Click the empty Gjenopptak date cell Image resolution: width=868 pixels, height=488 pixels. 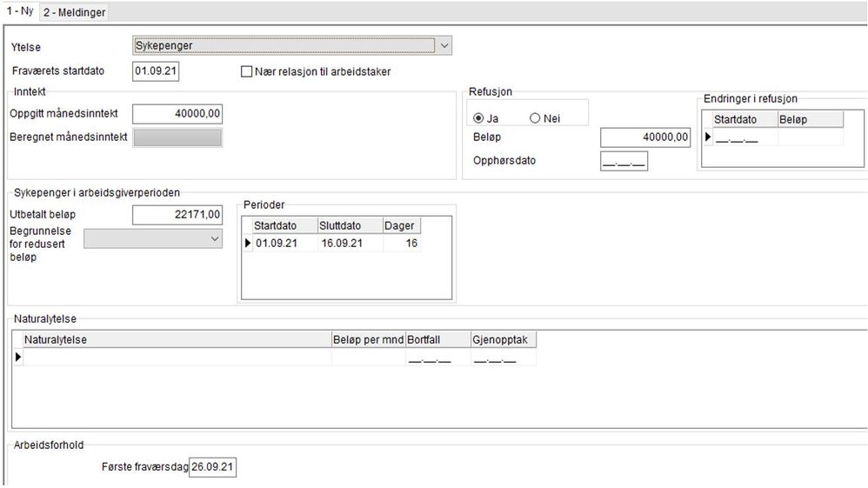pyautogui.click(x=504, y=358)
